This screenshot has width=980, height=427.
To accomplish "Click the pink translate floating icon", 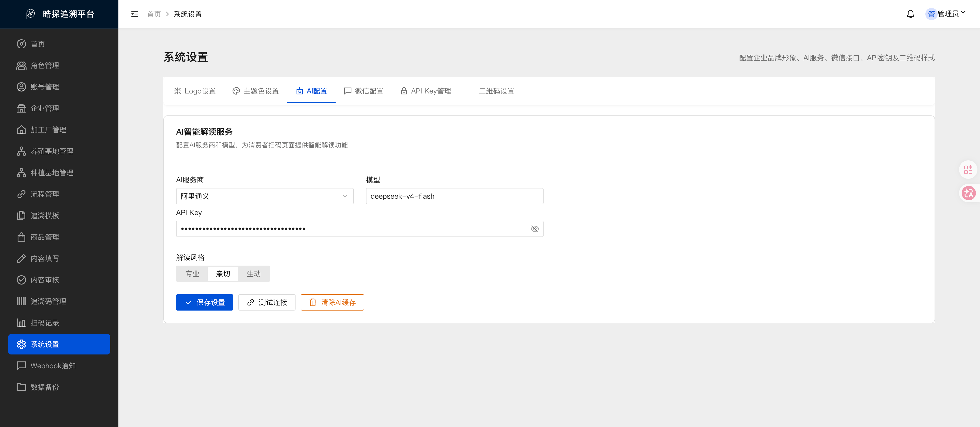I will [969, 193].
